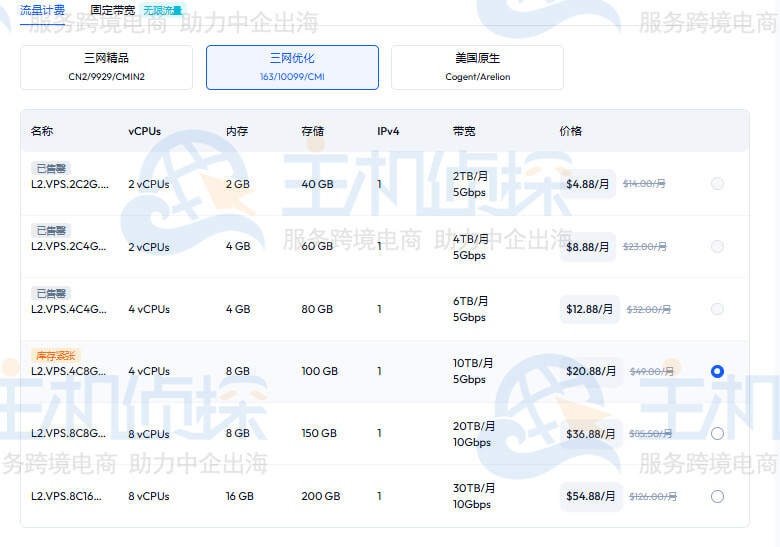Click the 10TB/月 5Gbps bandwidth cell
Screen dimensions: 780x547
pyautogui.click(x=473, y=371)
